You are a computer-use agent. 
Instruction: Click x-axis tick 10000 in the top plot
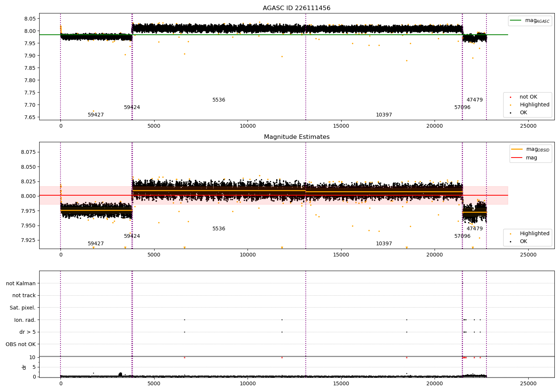pos(248,126)
